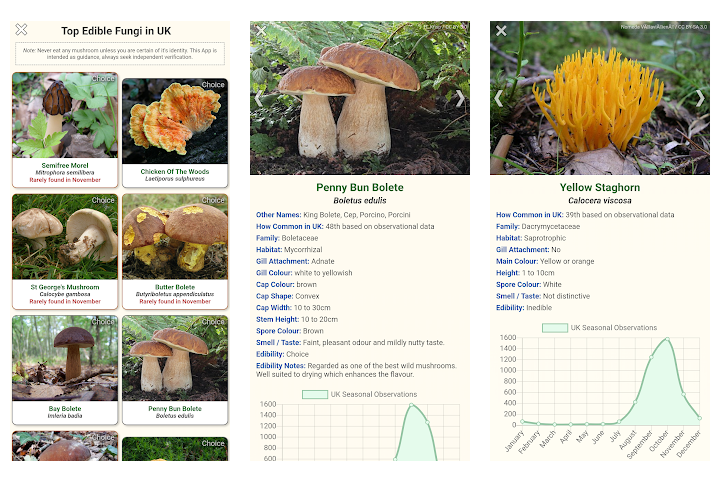Click the Penny Bun Bolete large photo

[360, 98]
